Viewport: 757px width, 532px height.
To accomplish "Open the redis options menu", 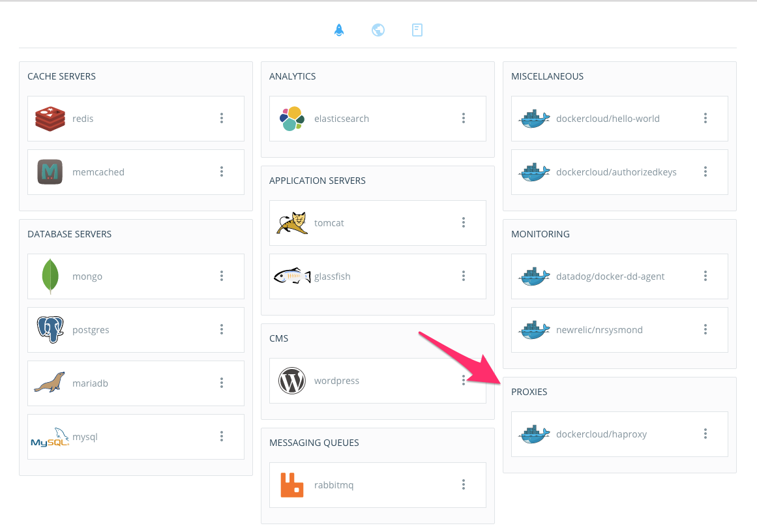I will 222,118.
